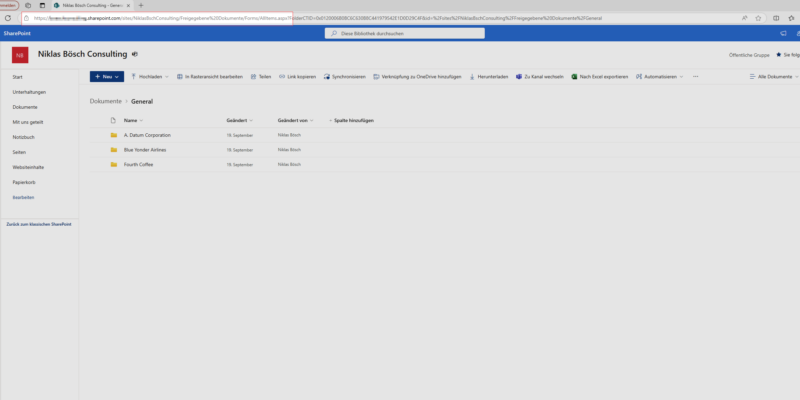
Task: Click 'In Rasteransicht bearbeiten' grid icon
Action: pyautogui.click(x=180, y=77)
